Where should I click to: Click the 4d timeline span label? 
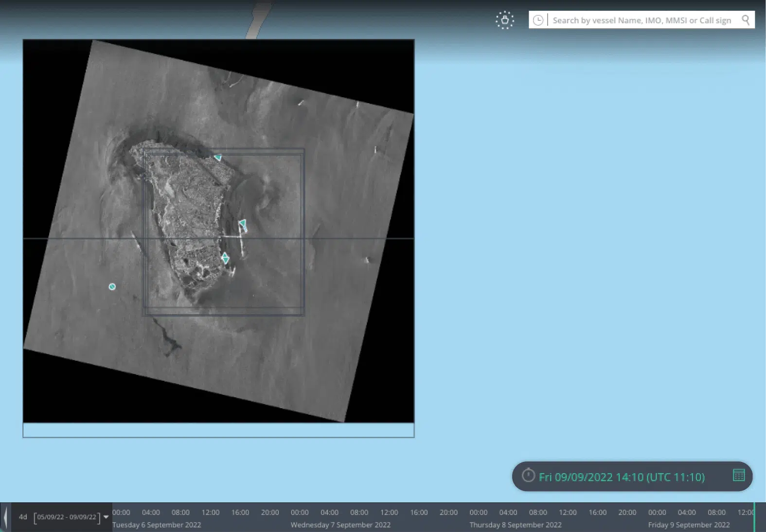coord(23,517)
